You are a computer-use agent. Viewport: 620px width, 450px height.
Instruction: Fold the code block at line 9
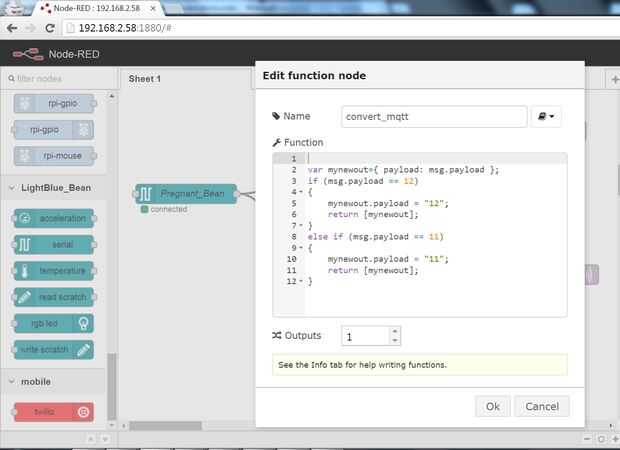[301, 248]
